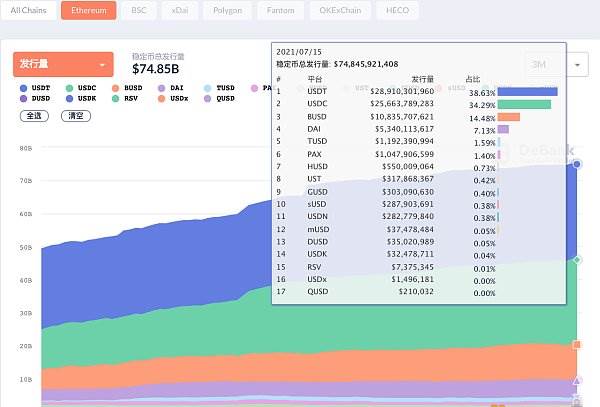Click the USDC amount $25,663,789,283
The height and width of the screenshot is (407, 600).
coord(402,104)
